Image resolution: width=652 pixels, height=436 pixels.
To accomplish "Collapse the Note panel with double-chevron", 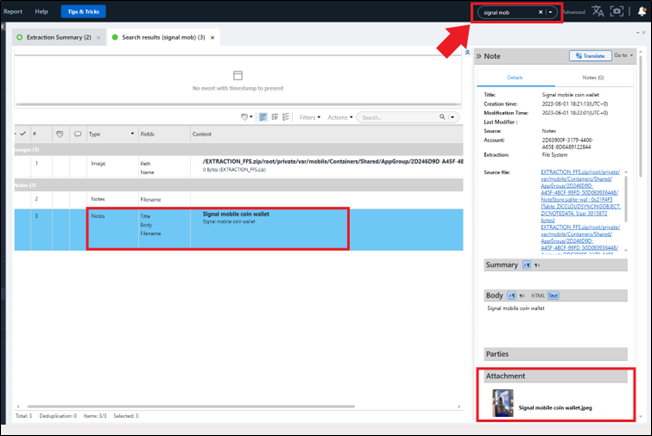I will tap(478, 56).
